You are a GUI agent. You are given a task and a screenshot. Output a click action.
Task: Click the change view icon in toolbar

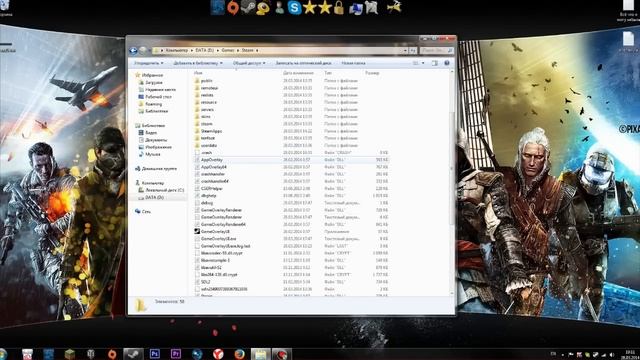(x=416, y=63)
